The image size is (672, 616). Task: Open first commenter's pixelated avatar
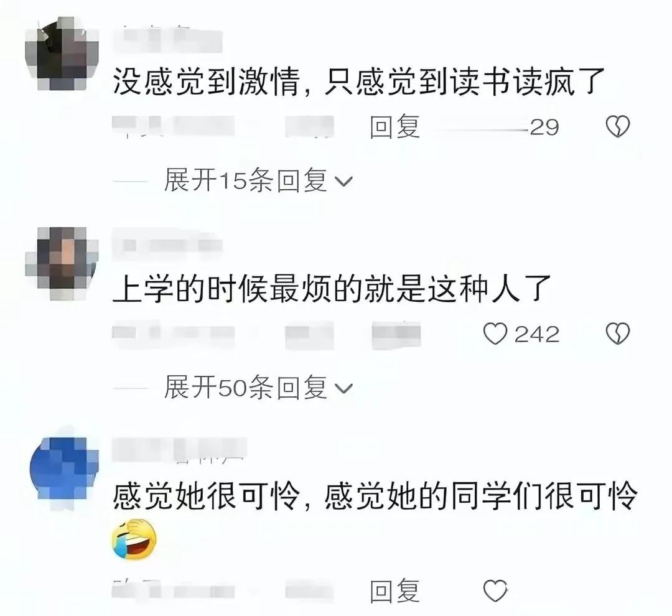(x=62, y=54)
